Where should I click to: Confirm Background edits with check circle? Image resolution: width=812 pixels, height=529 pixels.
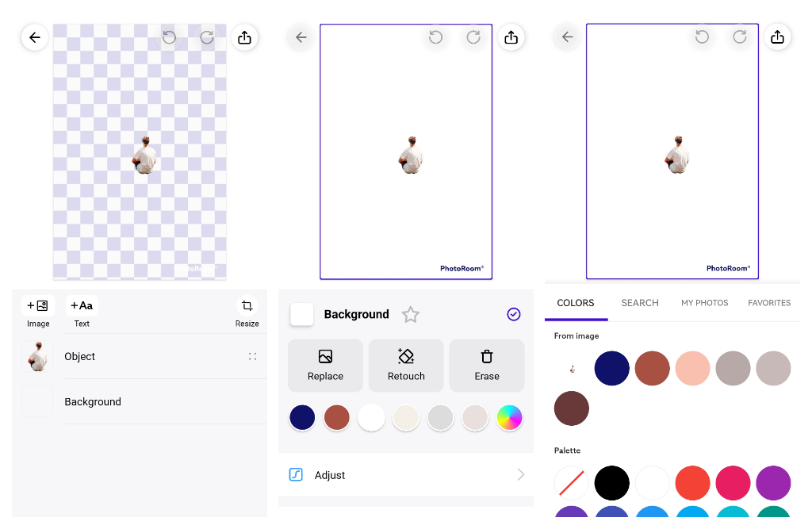tap(514, 315)
